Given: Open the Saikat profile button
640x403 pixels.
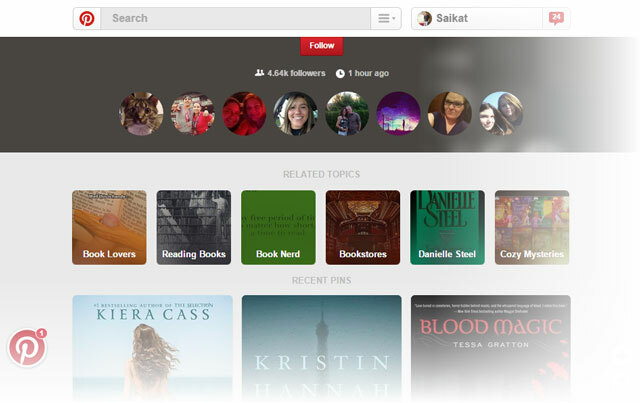Looking at the screenshot, I should point(477,18).
